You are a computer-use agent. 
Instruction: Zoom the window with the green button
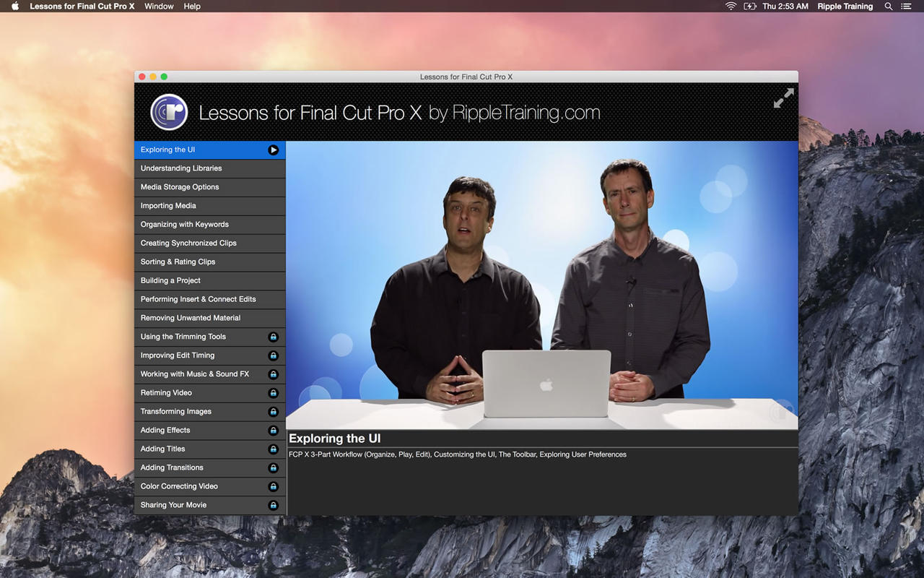tap(164, 77)
